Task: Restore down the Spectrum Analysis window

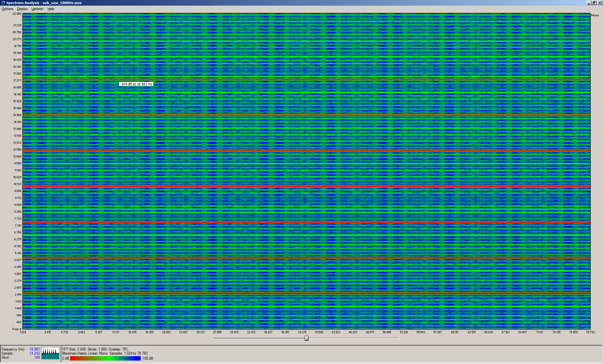Action: pos(594,3)
